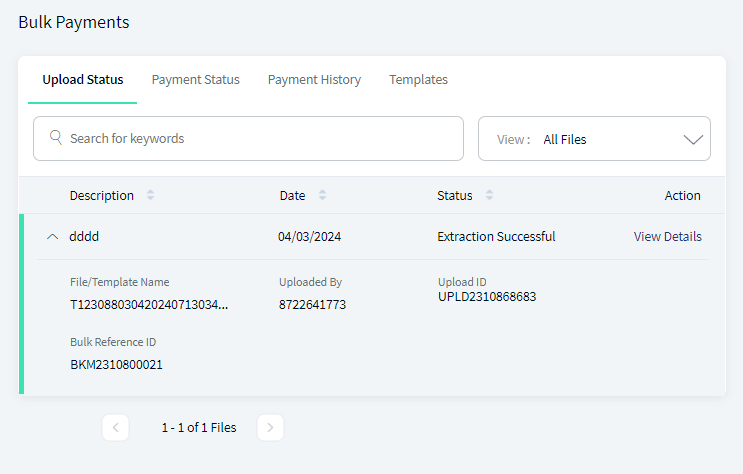Click the search magnifier icon
Screen dimensions: 743x474
pos(56,138)
